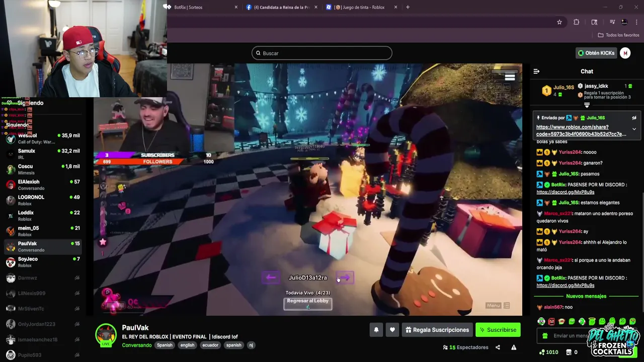This screenshot has height=362, width=644.
Task: Spectate next player with right arrow
Action: 345,278
